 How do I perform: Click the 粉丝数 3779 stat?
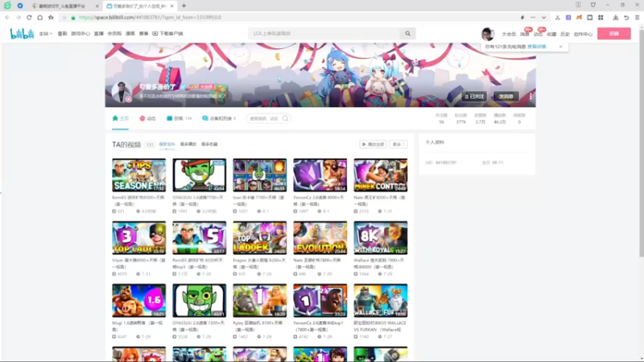460,118
